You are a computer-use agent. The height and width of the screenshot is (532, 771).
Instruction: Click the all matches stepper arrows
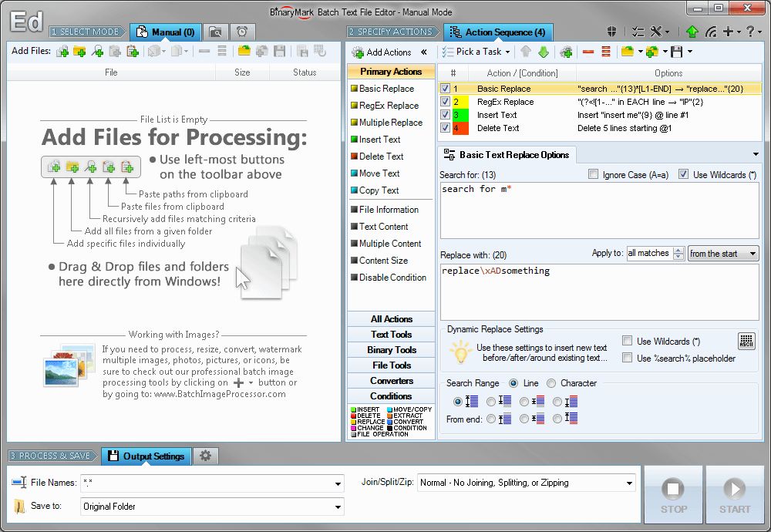pyautogui.click(x=678, y=254)
